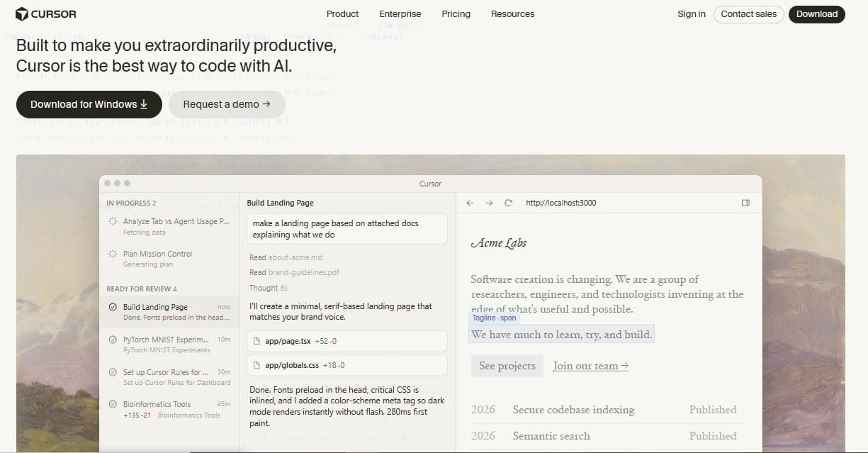Open the app/globals.css file change
Viewport: 868px width, 453px height.
click(x=348, y=366)
